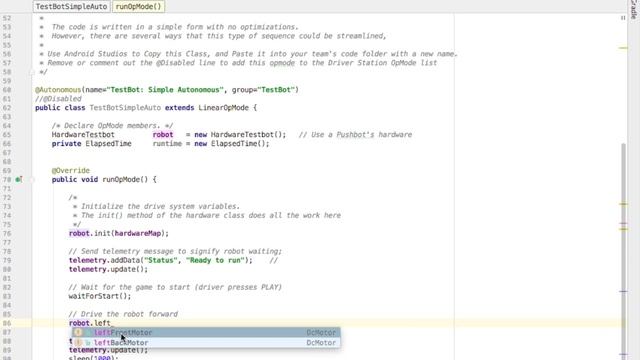The height and width of the screenshot is (360, 640).
Task: Click the @Autonomous annotation on line 60
Action: [x=58, y=90]
